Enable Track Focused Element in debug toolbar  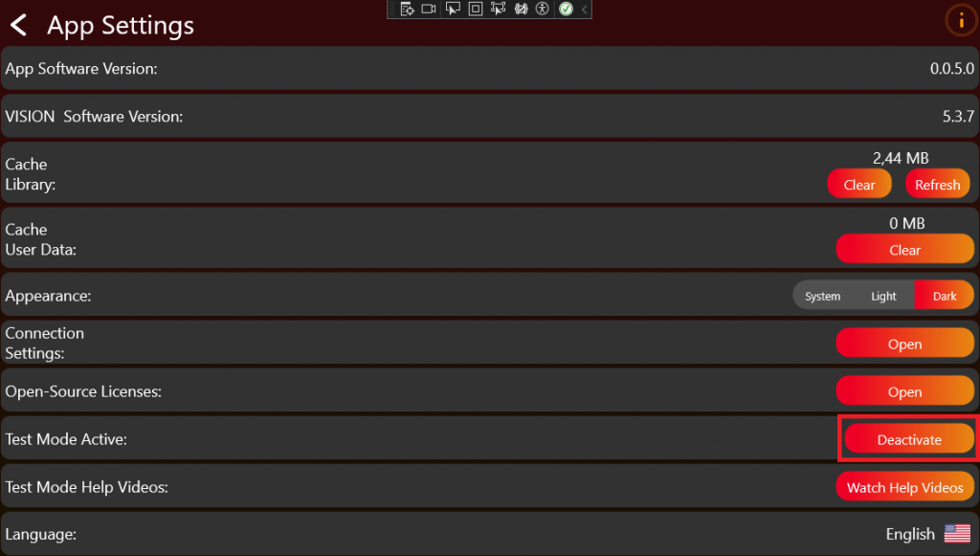point(498,9)
